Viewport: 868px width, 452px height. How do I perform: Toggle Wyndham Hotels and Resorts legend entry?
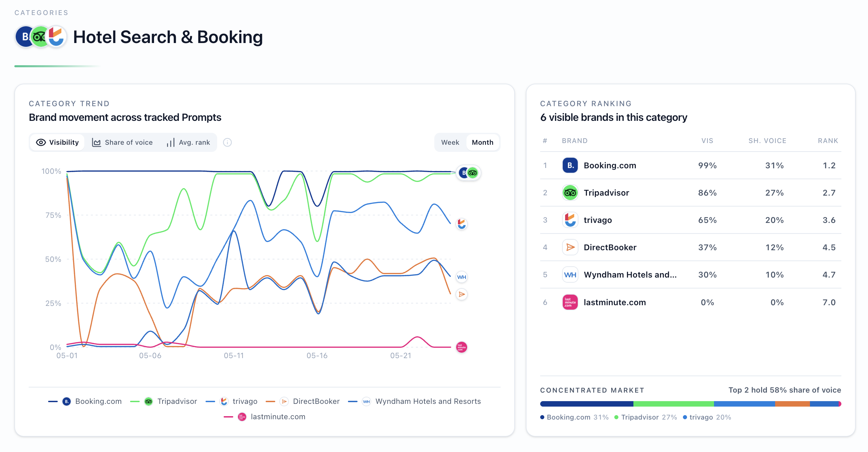click(414, 401)
